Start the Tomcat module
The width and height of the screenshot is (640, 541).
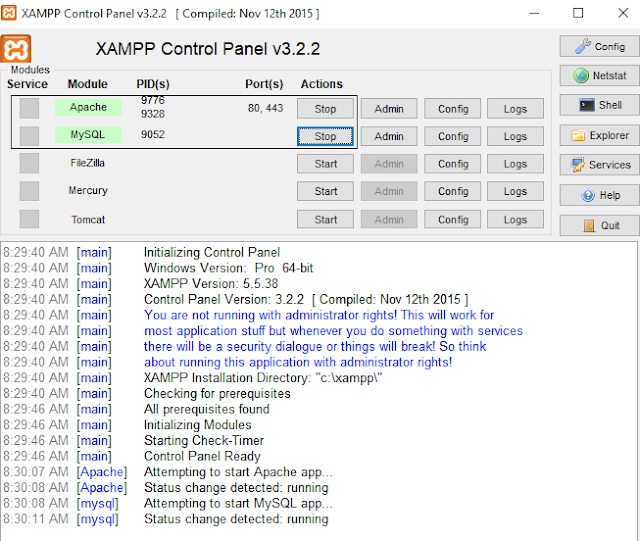[325, 219]
